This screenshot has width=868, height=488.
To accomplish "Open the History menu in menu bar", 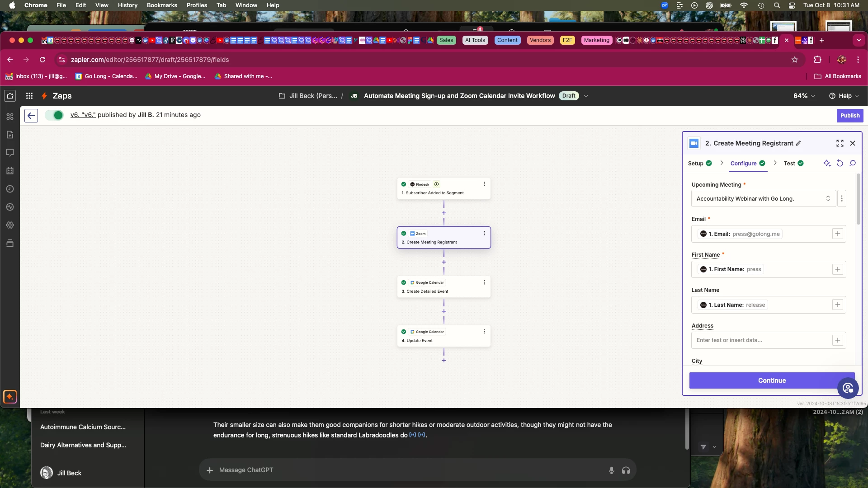I will (127, 5).
